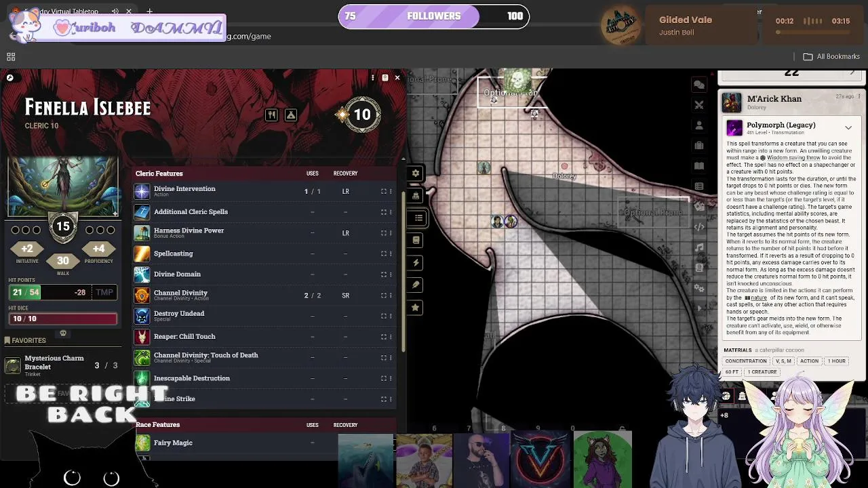The image size is (868, 488).
Task: Select the Features list tab
Action: (418, 218)
